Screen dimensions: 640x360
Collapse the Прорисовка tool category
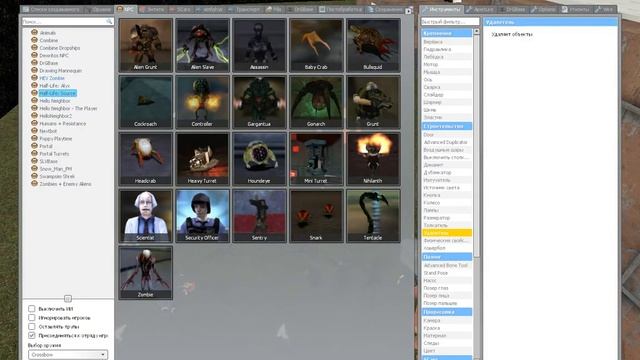pos(447,312)
